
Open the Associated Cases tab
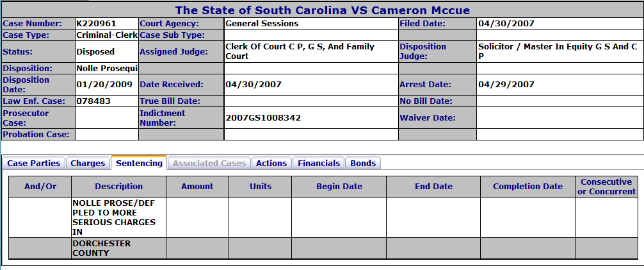click(209, 164)
